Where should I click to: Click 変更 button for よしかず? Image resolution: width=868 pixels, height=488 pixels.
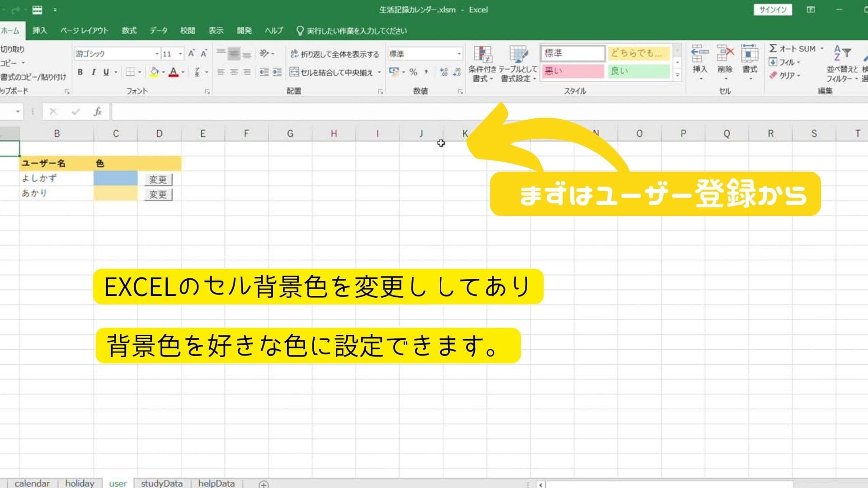tap(158, 179)
